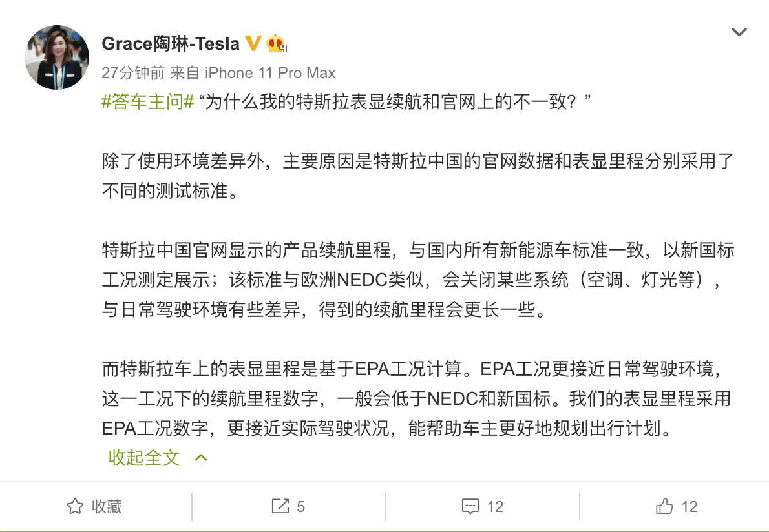
Task: Click the crown membership icon
Action: click(x=276, y=44)
